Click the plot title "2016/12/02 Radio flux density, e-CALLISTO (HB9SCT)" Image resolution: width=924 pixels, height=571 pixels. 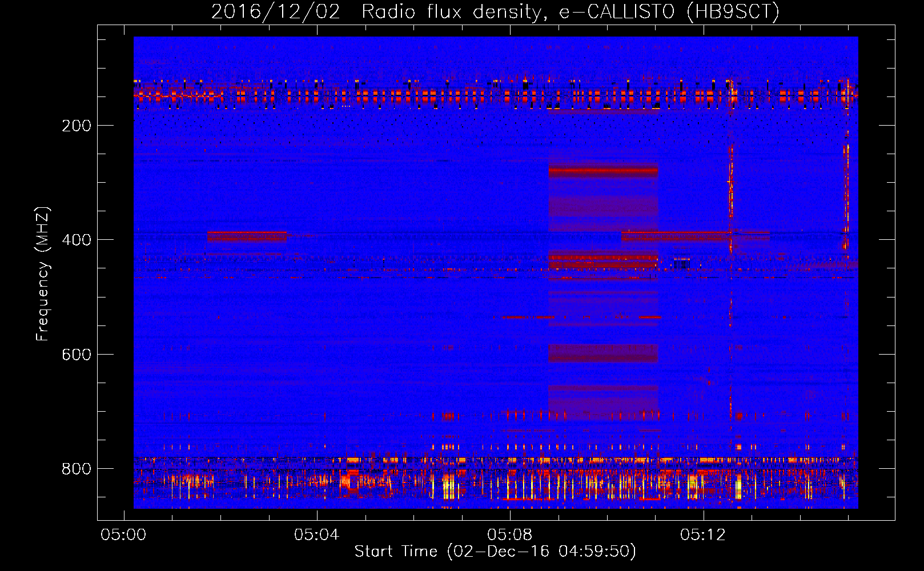tap(495, 12)
